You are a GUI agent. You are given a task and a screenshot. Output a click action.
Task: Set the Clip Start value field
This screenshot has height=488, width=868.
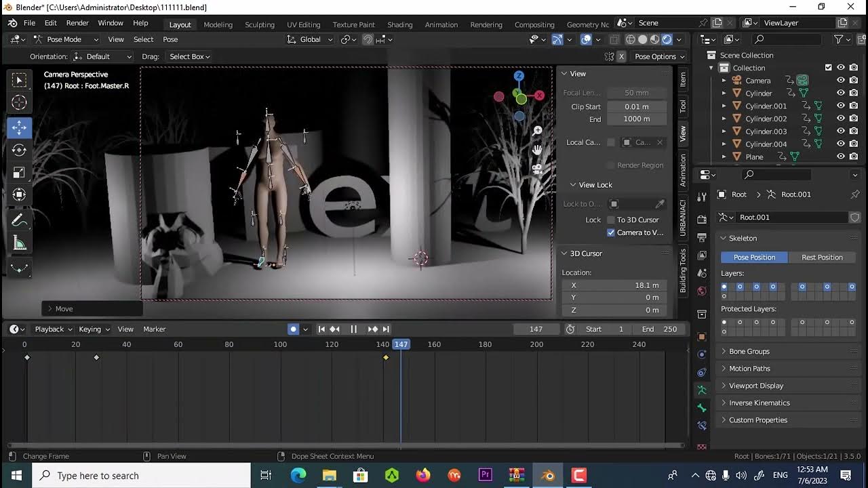637,106
